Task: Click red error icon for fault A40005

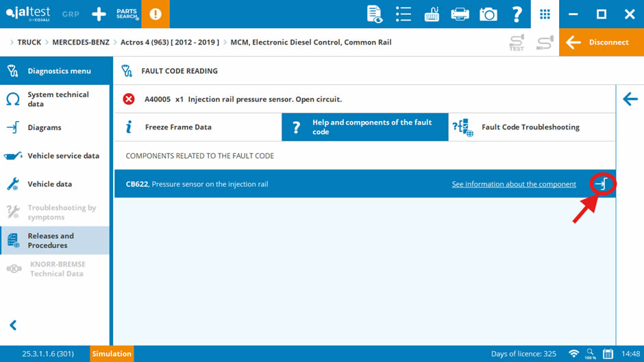Action: [129, 99]
